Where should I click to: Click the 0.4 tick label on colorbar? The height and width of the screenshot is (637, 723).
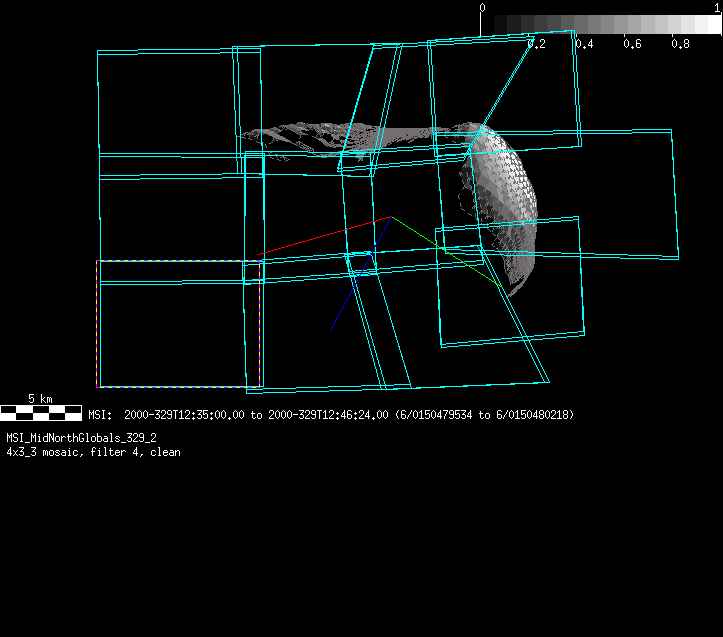point(584,44)
